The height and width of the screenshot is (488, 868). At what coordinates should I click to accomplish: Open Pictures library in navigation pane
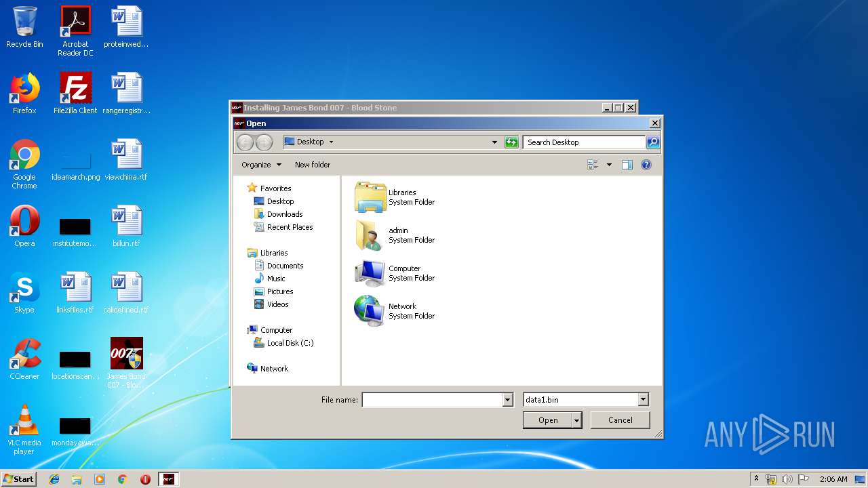[274, 291]
